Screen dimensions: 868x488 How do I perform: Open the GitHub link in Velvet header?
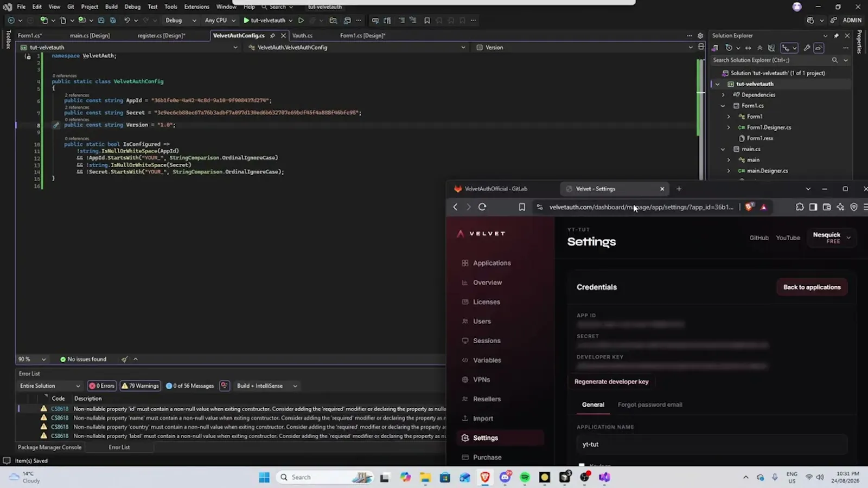(x=759, y=237)
